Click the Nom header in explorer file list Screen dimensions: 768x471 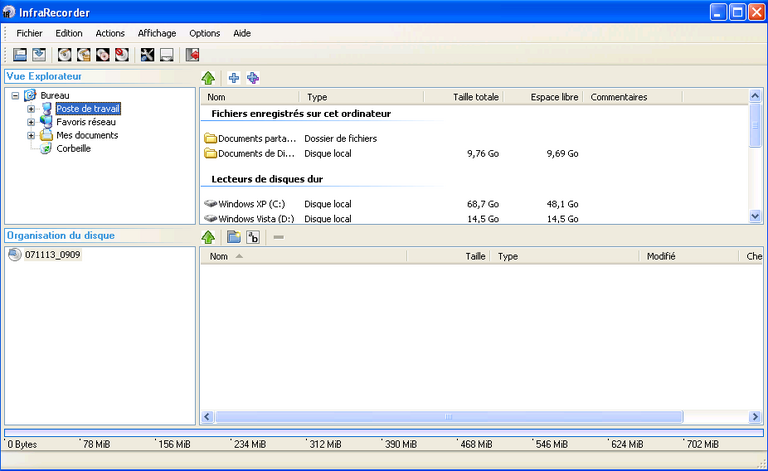coord(250,97)
